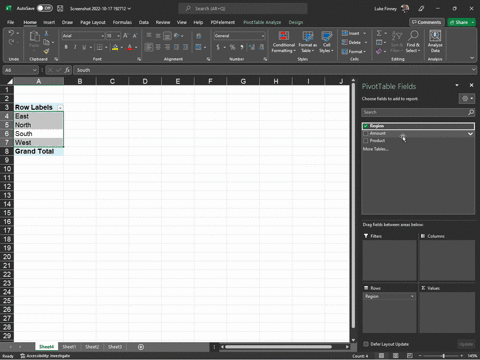
Task: Open the File menu
Action: 11,22
